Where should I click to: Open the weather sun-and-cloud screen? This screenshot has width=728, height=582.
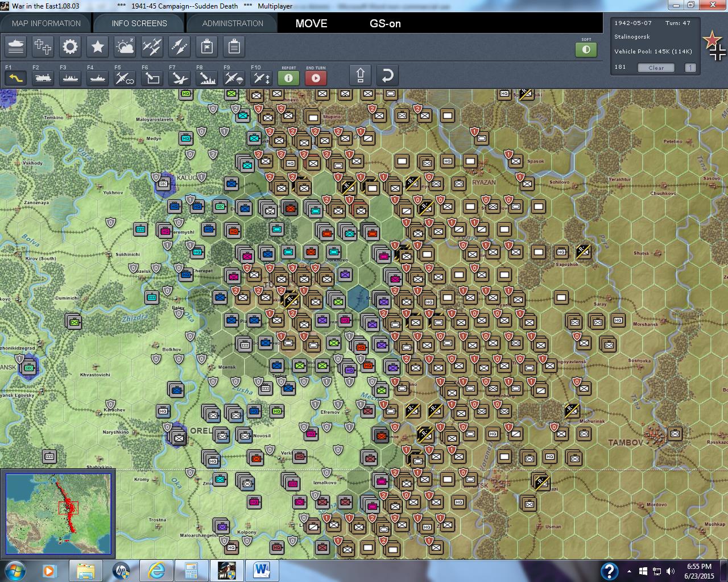point(125,47)
